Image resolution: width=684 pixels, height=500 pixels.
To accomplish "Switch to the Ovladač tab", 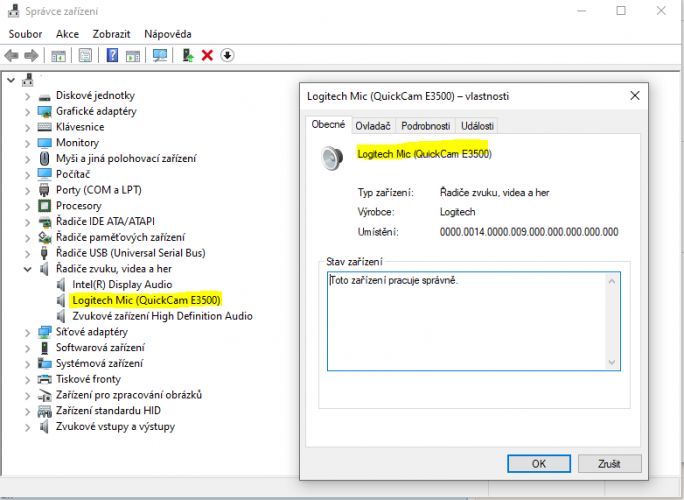I will click(x=373, y=126).
